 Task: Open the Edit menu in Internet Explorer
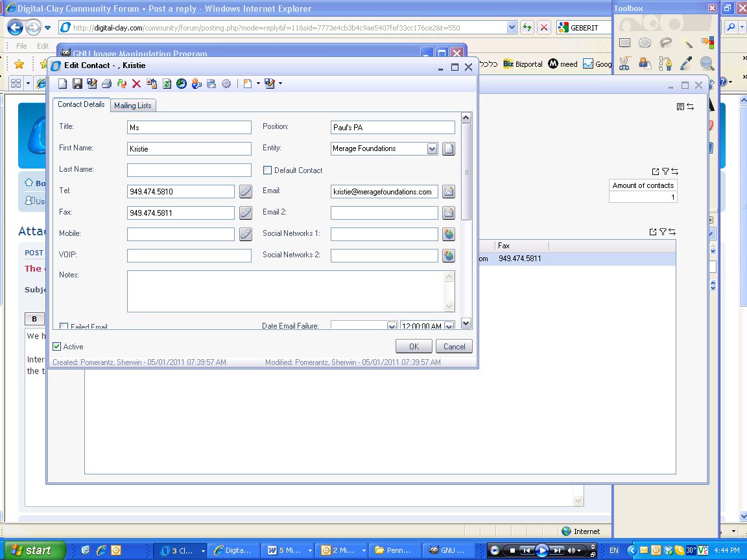point(43,46)
